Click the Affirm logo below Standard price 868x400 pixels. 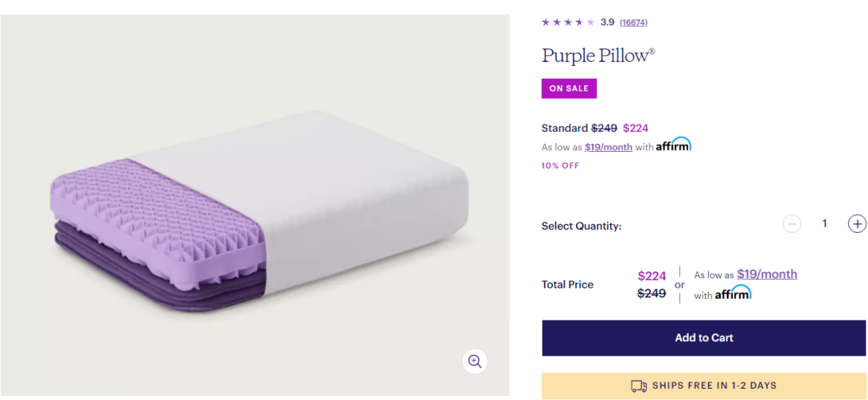(x=674, y=145)
